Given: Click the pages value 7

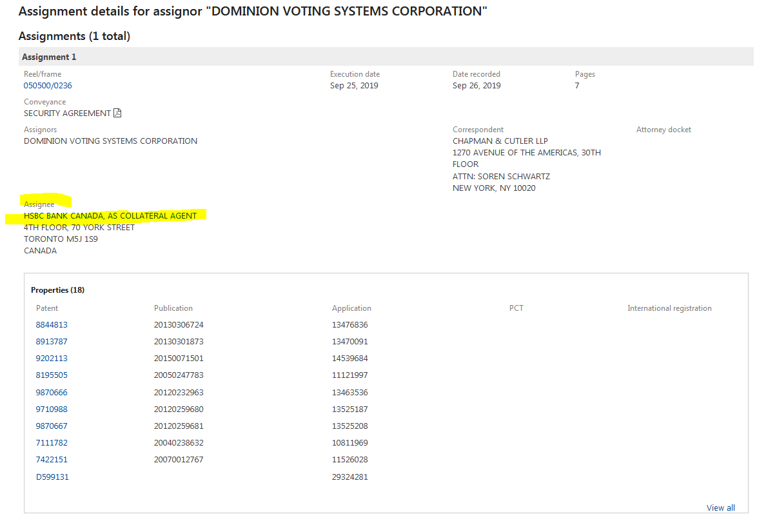Looking at the screenshot, I should (x=577, y=86).
